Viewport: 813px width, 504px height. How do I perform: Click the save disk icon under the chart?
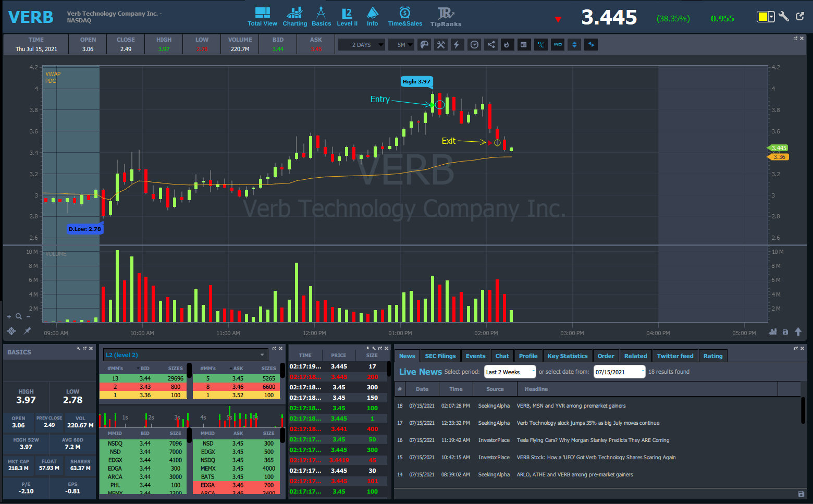pyautogui.click(x=785, y=332)
